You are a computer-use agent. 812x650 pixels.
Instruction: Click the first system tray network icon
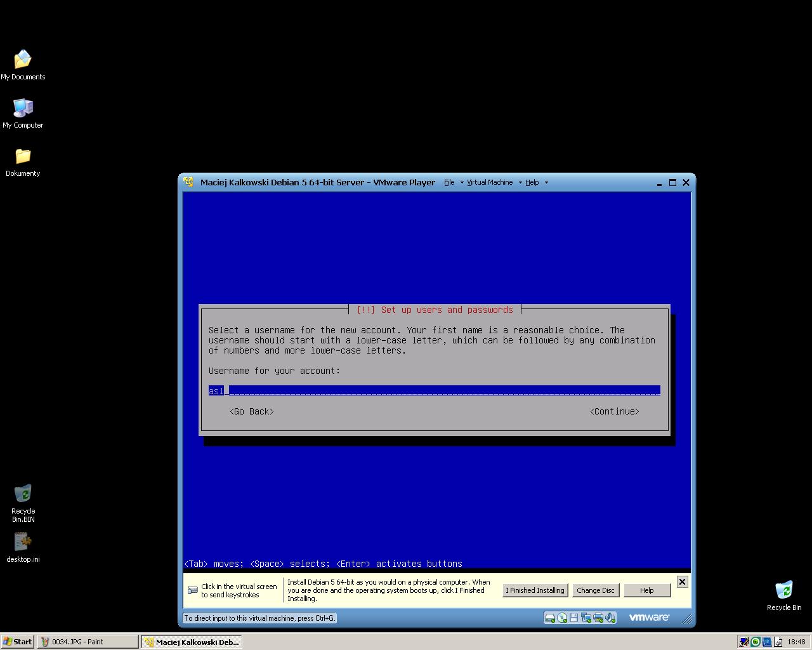[744, 642]
